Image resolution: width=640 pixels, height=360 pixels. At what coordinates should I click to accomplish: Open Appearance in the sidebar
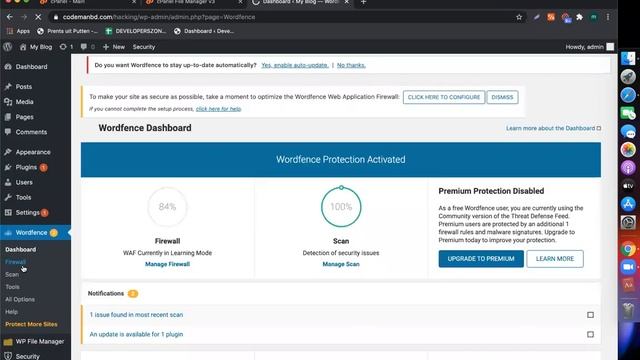click(x=28, y=152)
